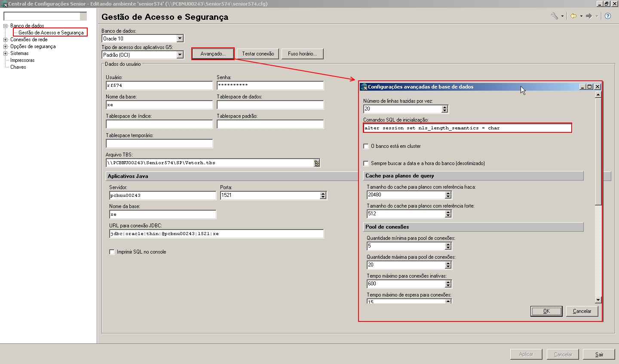Open the Tipo de acesso Padrão (OCI) dropdown
619x364 pixels.
180,55
